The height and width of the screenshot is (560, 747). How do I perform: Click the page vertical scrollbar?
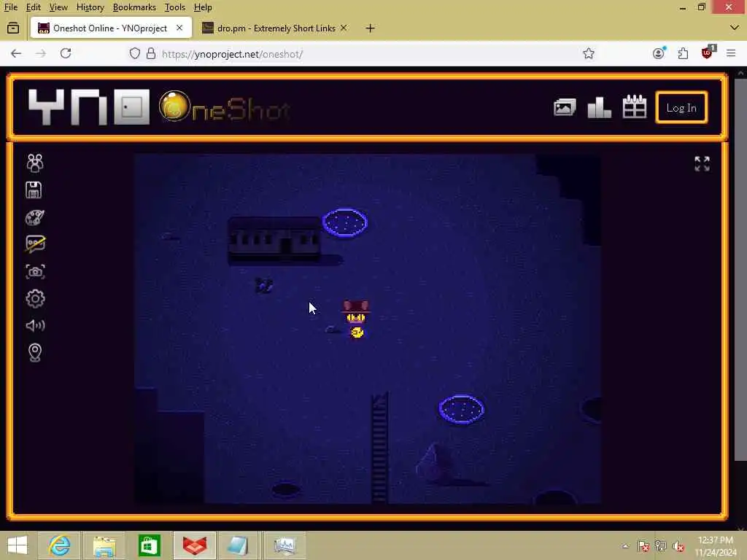(740, 269)
